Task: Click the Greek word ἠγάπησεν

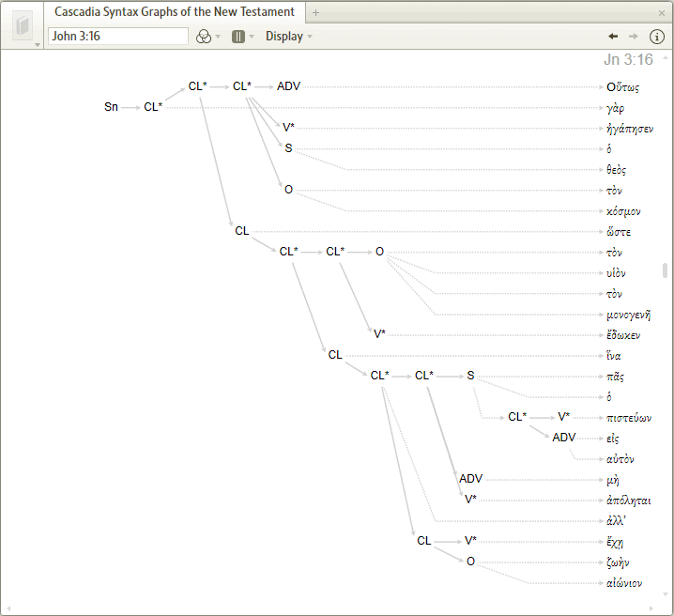Action: (x=630, y=128)
